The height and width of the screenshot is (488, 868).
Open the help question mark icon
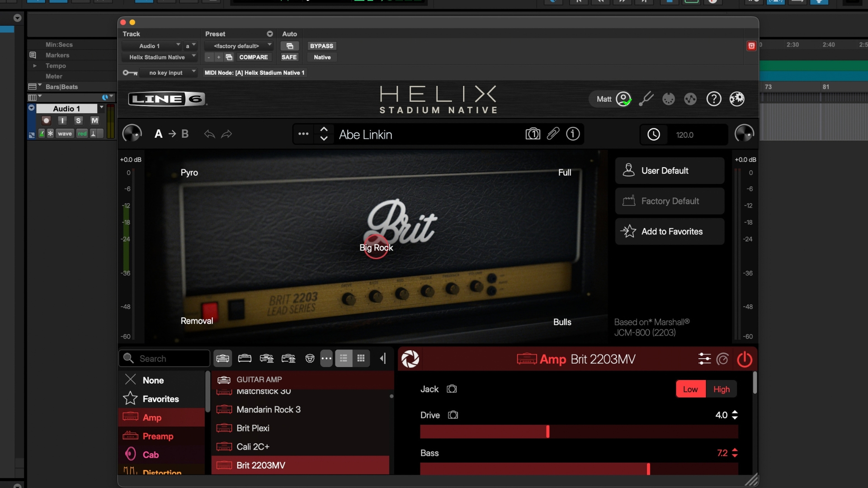tap(714, 99)
